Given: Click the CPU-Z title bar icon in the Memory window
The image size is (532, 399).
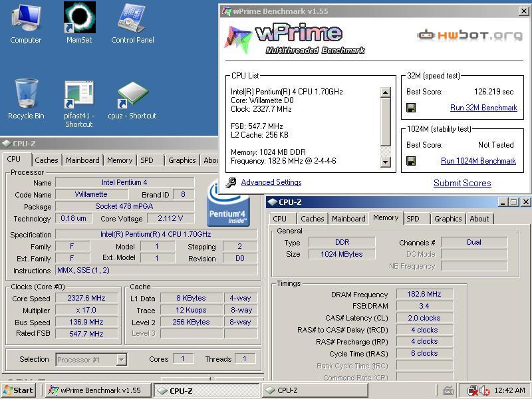Looking at the screenshot, I should [x=272, y=202].
